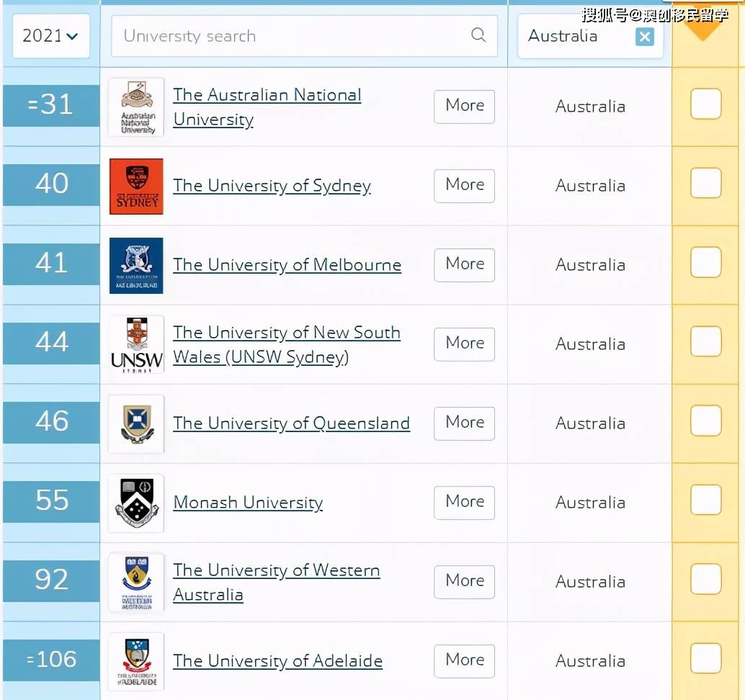Click into the University search field
The image size is (745, 700).
[304, 35]
